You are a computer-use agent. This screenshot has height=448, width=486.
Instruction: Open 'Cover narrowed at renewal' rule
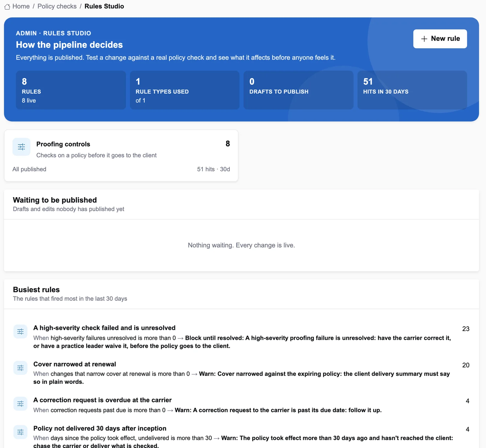pyautogui.click(x=75, y=364)
